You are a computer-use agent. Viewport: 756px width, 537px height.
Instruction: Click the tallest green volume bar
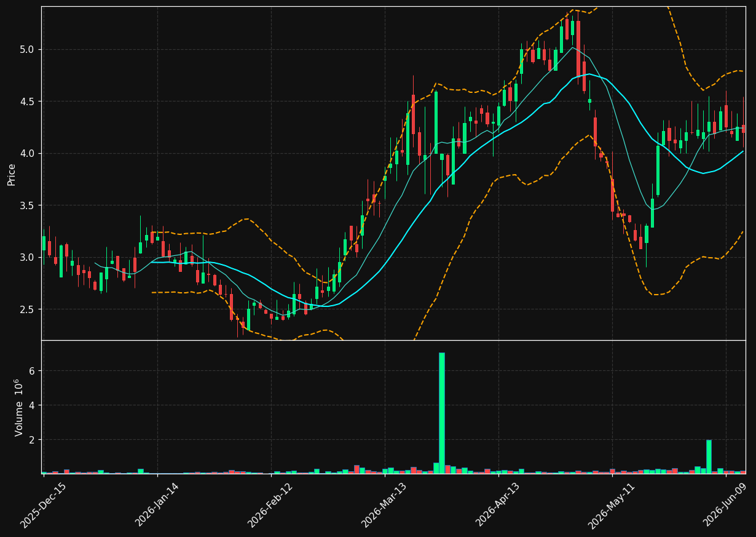point(442,413)
